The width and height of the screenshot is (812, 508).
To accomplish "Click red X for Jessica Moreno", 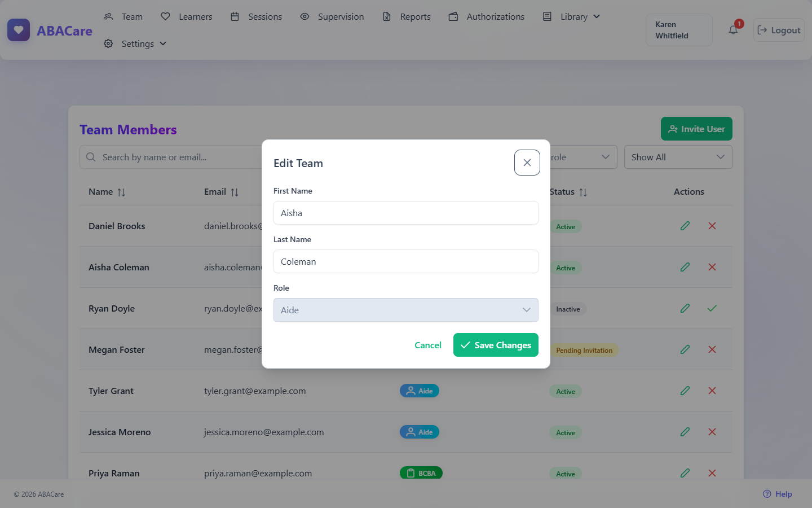I will click(x=712, y=432).
